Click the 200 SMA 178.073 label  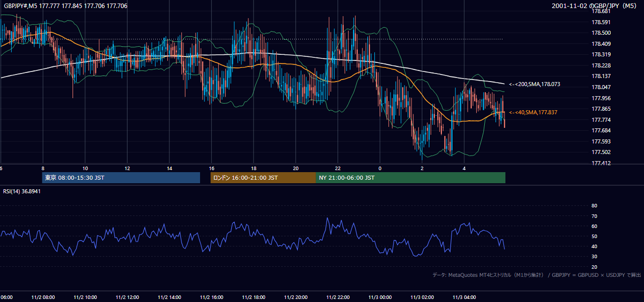point(534,84)
